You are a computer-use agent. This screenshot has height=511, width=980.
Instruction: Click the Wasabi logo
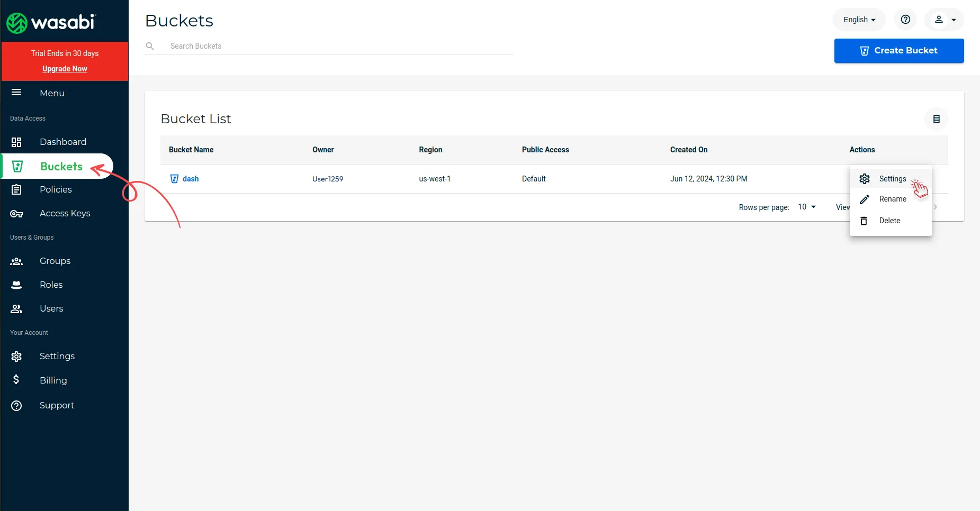tap(51, 22)
